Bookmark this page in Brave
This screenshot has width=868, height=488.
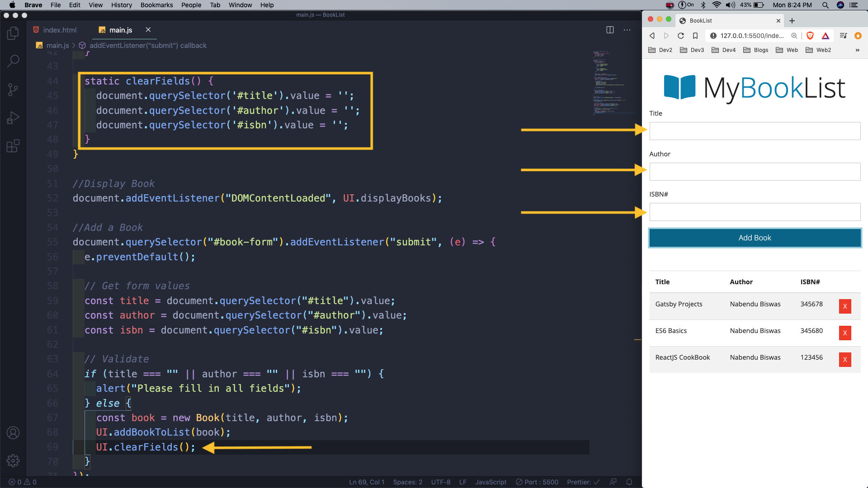695,36
